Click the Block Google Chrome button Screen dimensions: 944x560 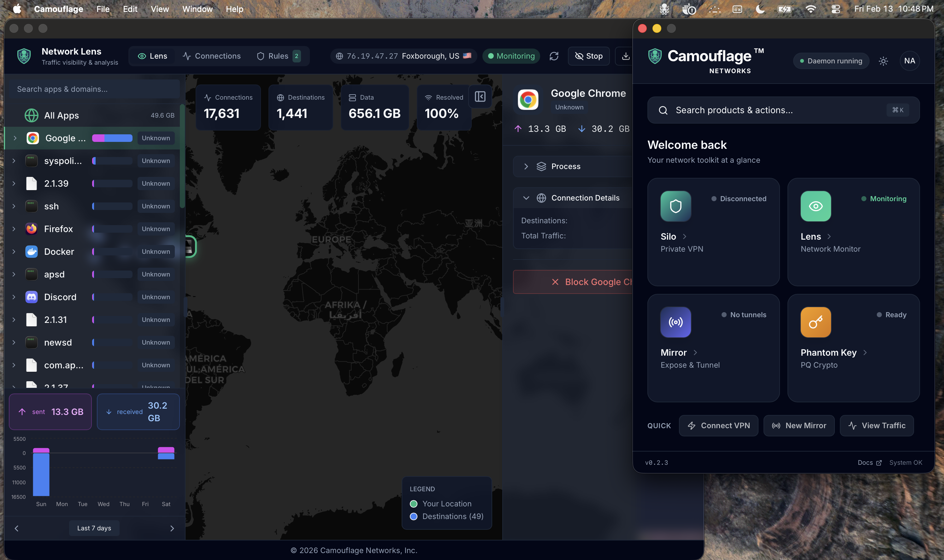pos(573,282)
